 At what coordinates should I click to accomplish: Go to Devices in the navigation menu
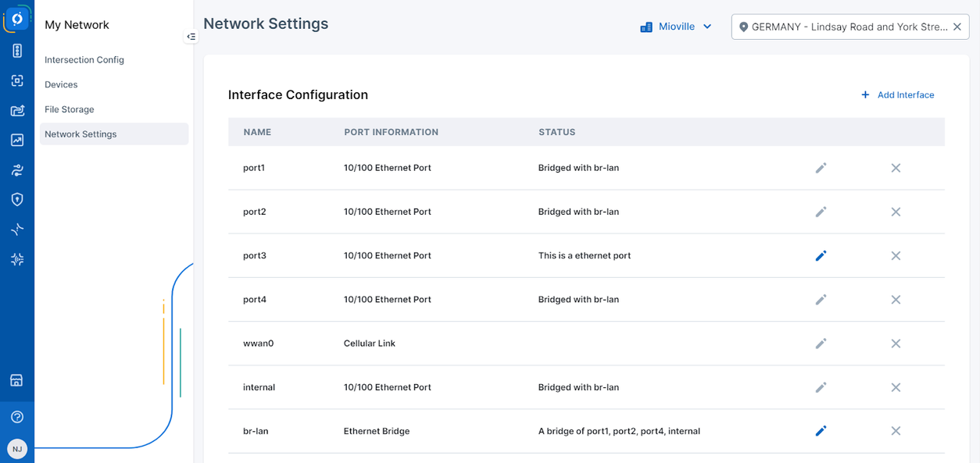click(61, 84)
